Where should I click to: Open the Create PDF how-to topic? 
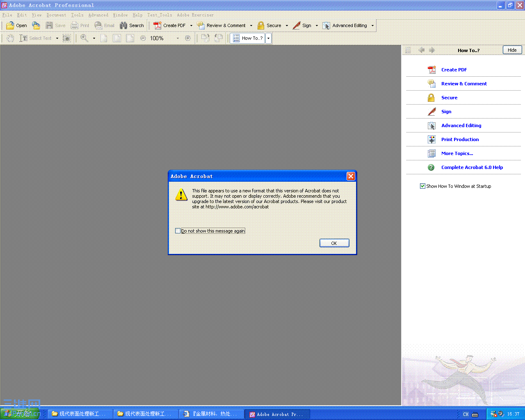(454, 70)
